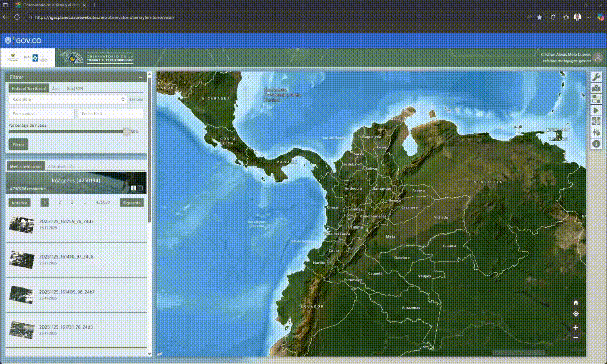The height and width of the screenshot is (364, 607).
Task: Click the info circle icon in map toolbar
Action: [596, 144]
